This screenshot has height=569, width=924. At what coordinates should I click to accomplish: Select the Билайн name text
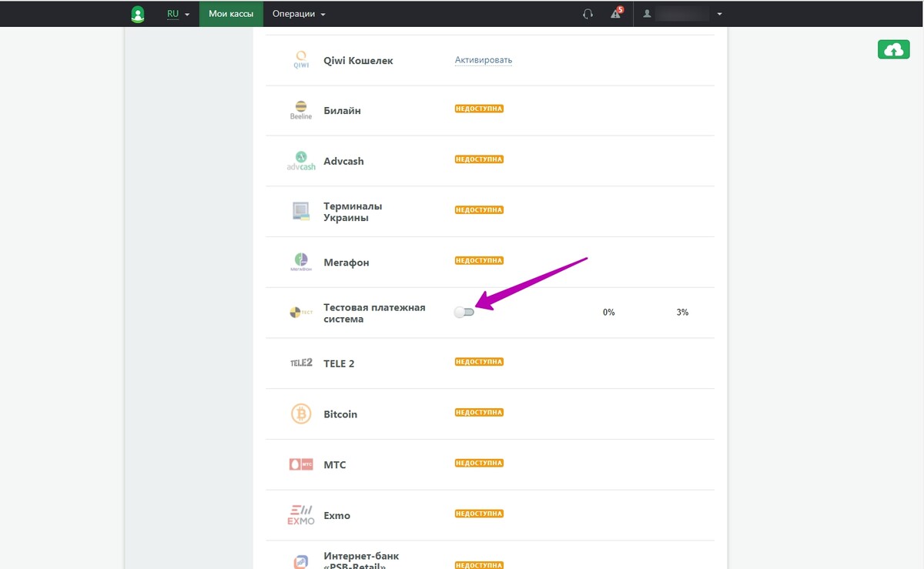tap(343, 111)
